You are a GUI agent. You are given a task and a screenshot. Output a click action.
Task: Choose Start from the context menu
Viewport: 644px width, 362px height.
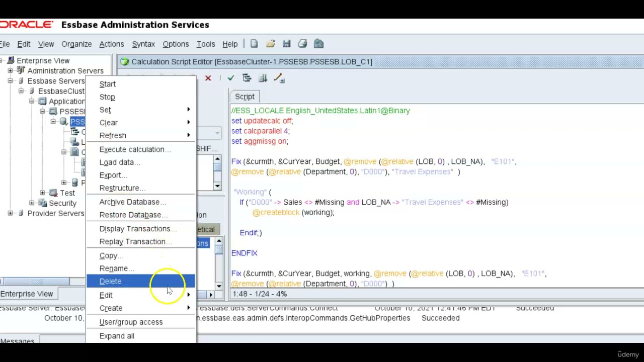tap(140, 84)
